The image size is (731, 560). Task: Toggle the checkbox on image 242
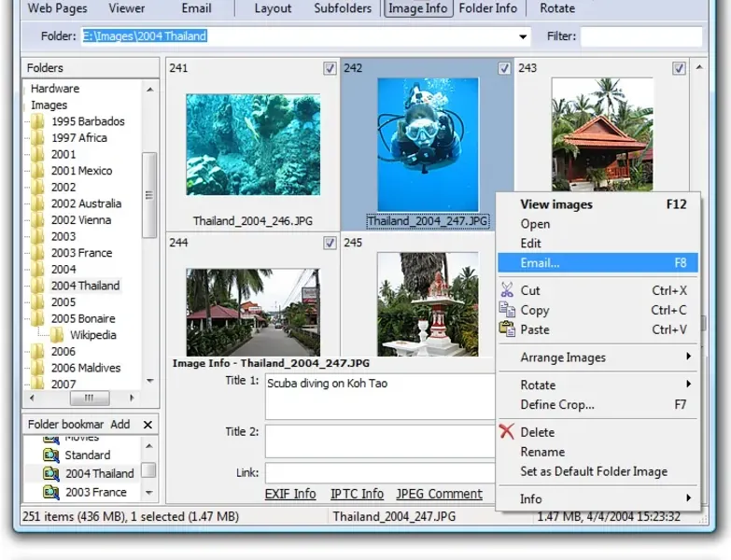504,68
